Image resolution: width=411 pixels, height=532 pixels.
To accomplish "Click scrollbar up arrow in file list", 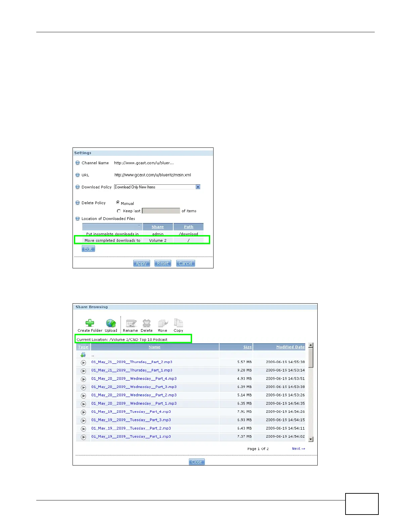I will 311,345.
